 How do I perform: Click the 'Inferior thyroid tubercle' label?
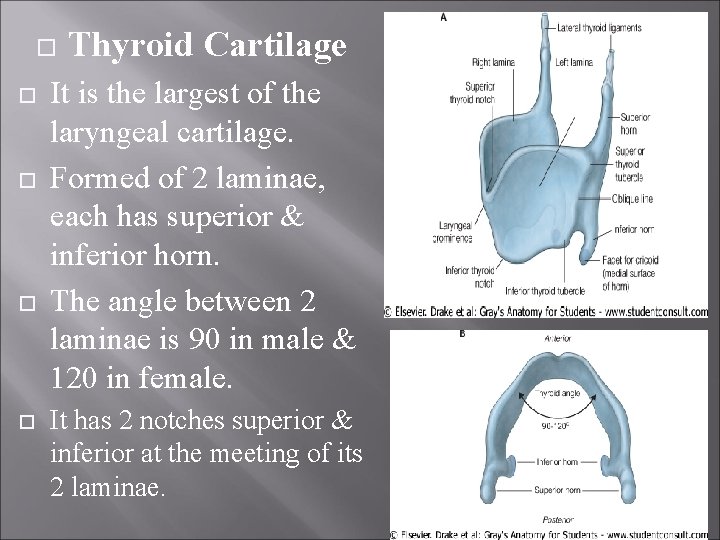click(x=545, y=291)
